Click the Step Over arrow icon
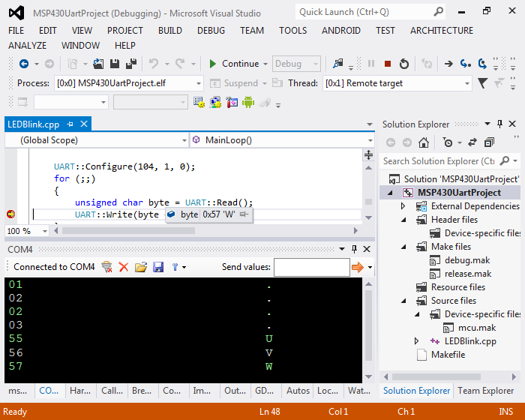Image resolution: width=525 pixels, height=420 pixels. coord(482,64)
